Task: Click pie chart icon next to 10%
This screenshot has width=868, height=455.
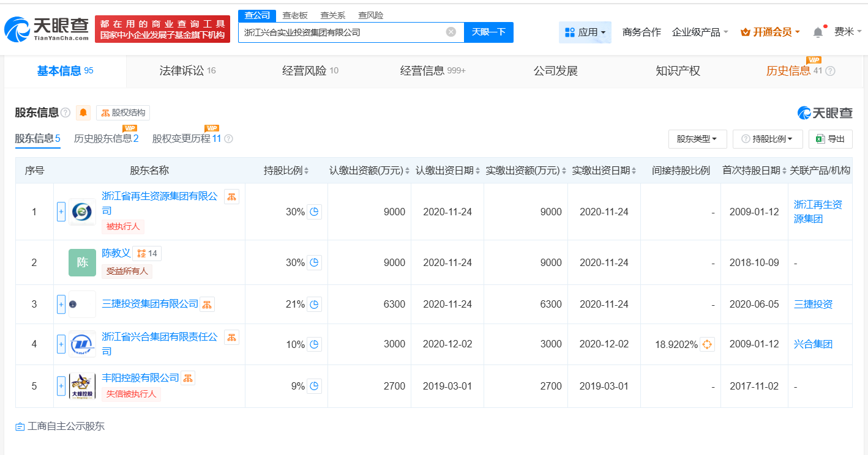Action: pos(314,344)
